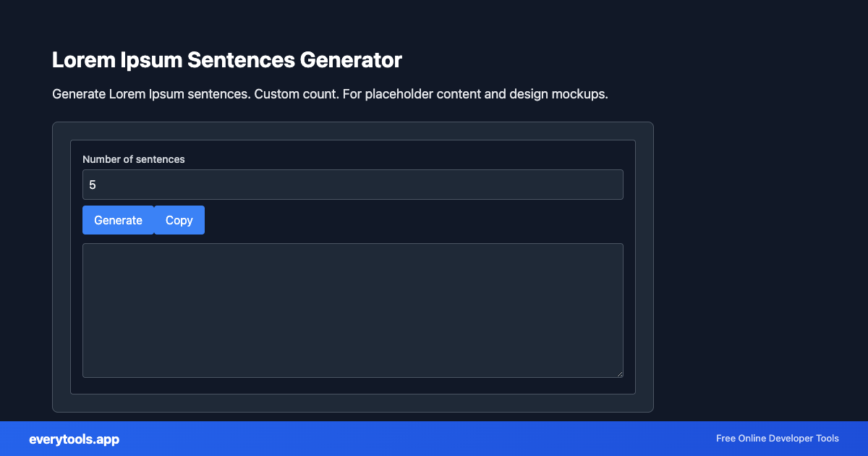
Task: Click inside the empty output textarea
Action: pyautogui.click(x=352, y=310)
